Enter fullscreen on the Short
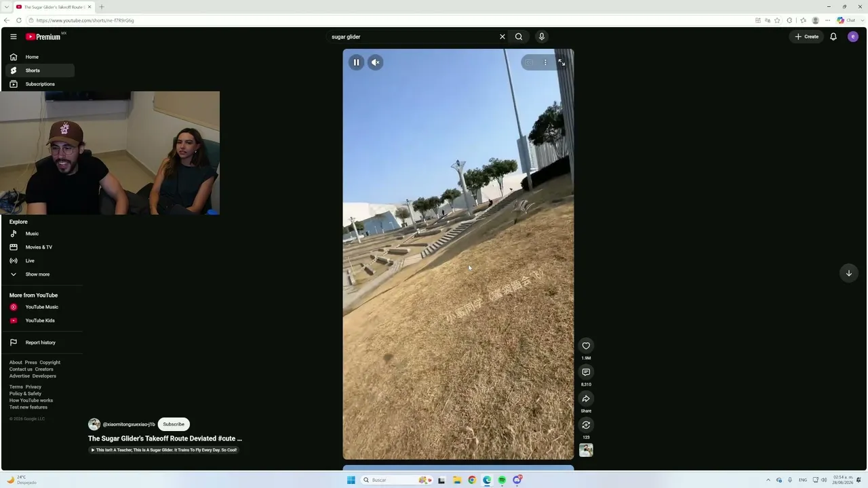Image resolution: width=868 pixels, height=488 pixels. coord(561,62)
